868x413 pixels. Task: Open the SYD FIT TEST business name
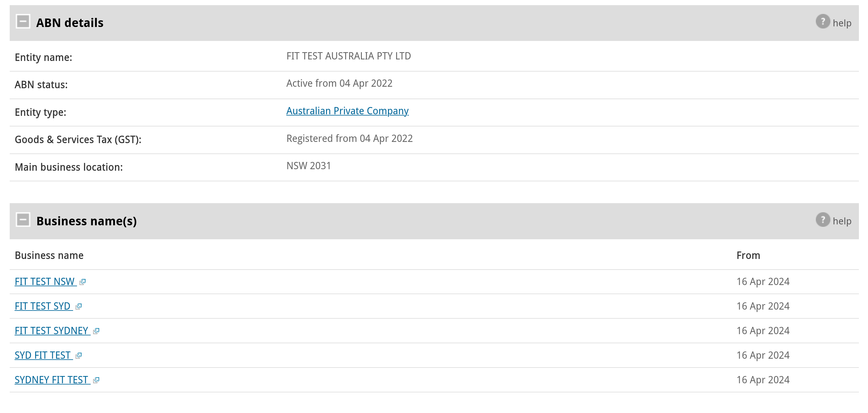(42, 355)
